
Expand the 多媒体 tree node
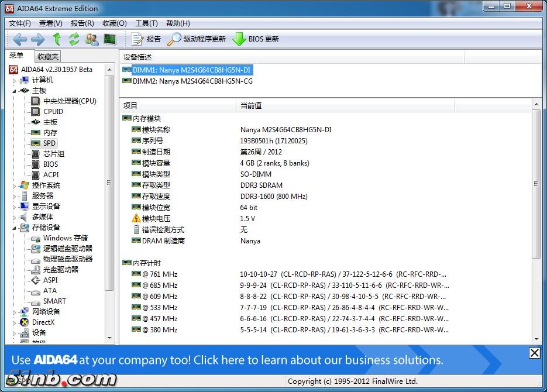14,217
